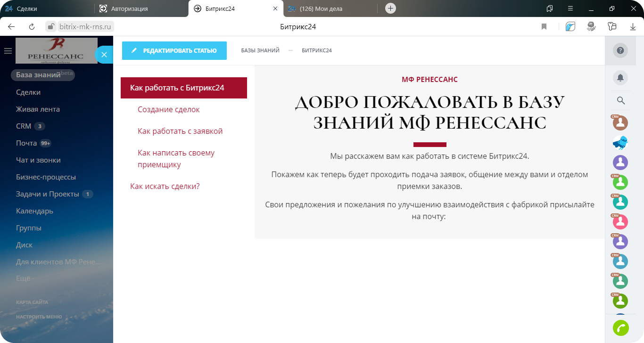
Task: Click the Битрикс24 breadcrumb
Action: tap(317, 50)
